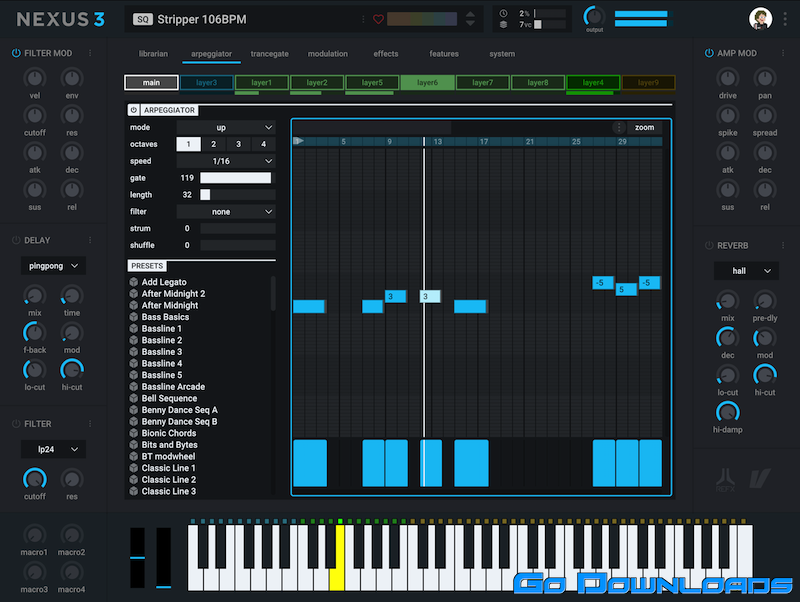Image resolution: width=800 pixels, height=602 pixels.
Task: Open the speed 1/16 dropdown
Action: coord(226,161)
